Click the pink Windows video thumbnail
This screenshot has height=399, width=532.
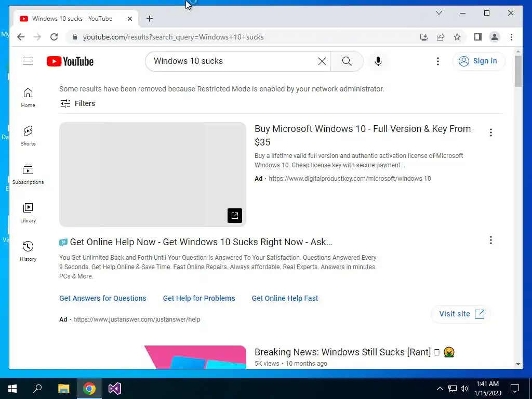(195, 357)
